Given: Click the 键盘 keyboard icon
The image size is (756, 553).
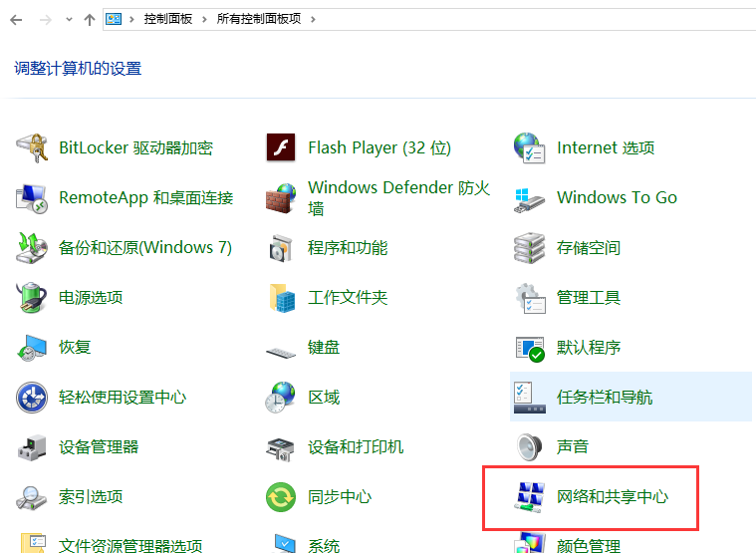Looking at the screenshot, I should coord(281,348).
